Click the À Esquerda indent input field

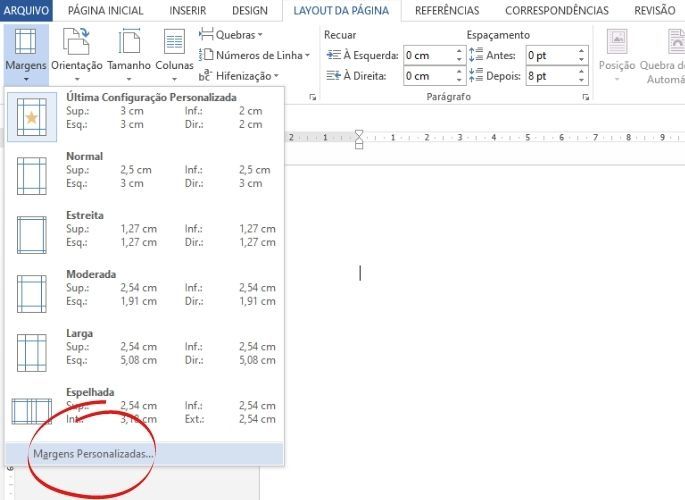[x=426, y=56]
